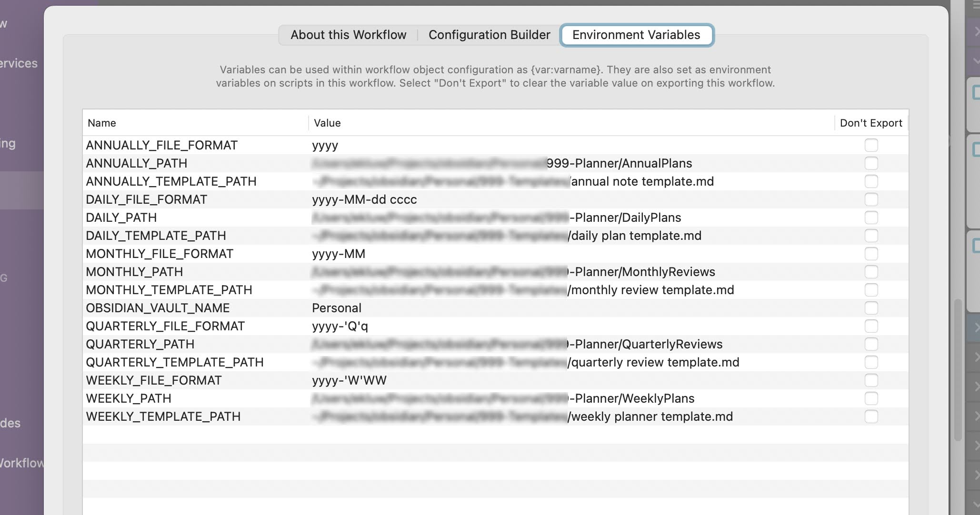Open the Configuration Builder tab
This screenshot has width=980, height=515.
tap(489, 35)
